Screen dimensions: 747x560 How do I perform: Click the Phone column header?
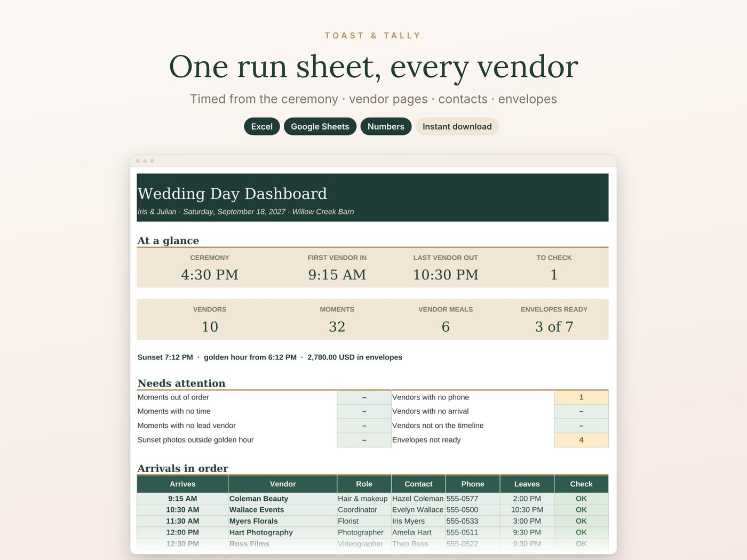[473, 484]
